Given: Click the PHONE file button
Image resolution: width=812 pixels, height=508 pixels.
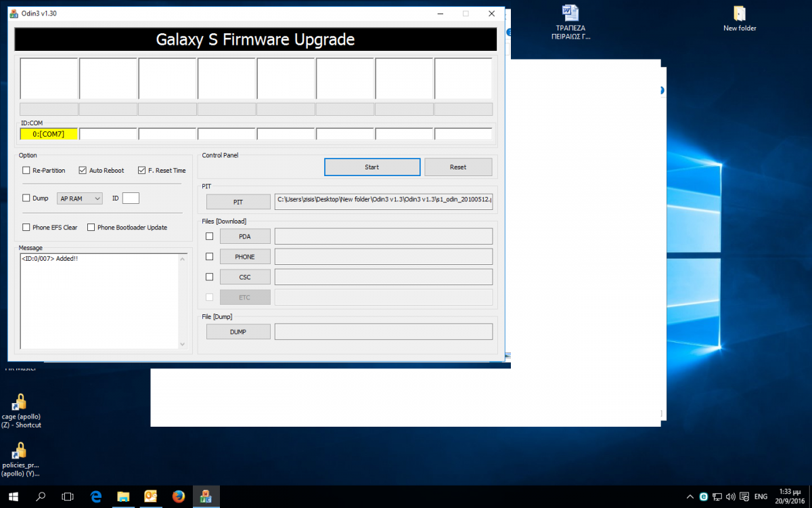Looking at the screenshot, I should click(245, 257).
